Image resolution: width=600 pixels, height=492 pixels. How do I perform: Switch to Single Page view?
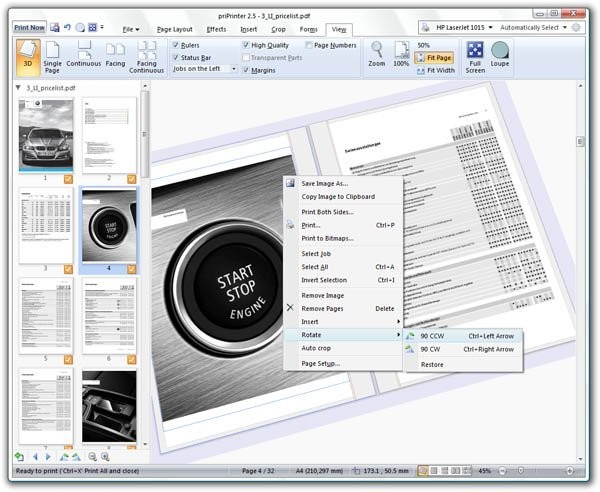coord(52,56)
